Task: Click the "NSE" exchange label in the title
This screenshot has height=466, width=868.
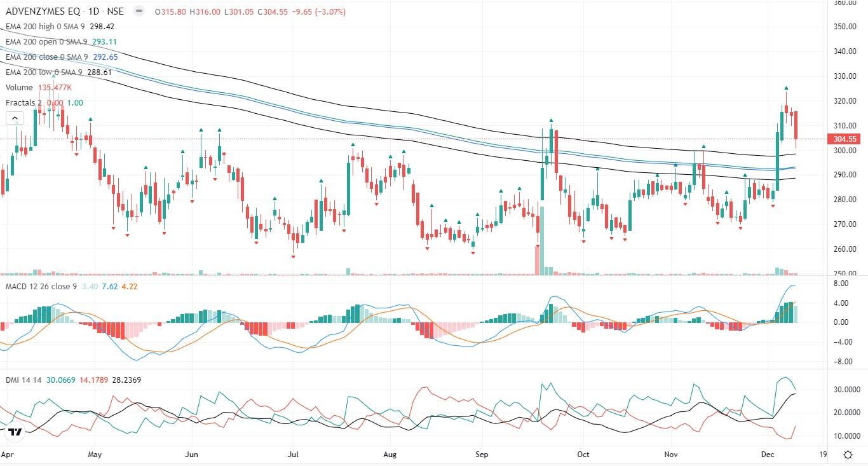Action: (114, 11)
